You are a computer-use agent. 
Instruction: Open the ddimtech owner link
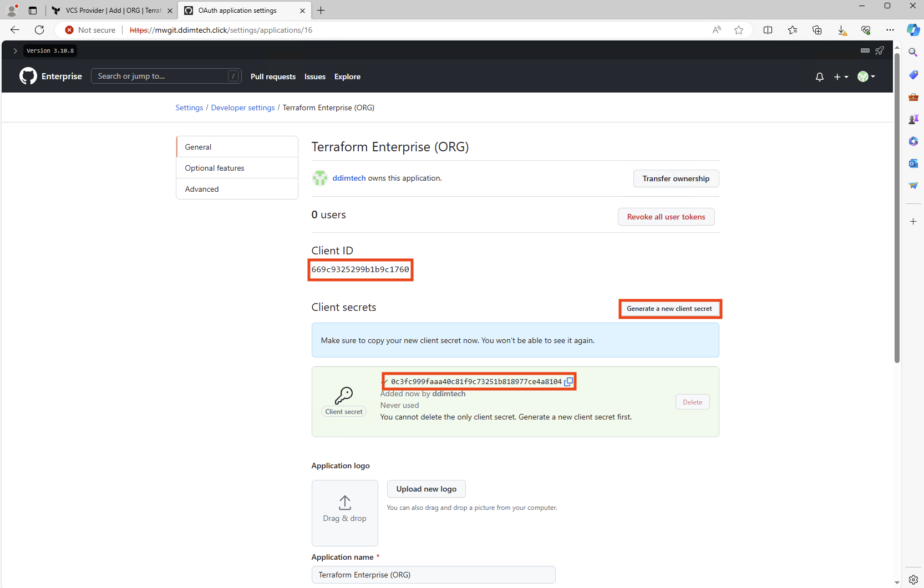[x=349, y=178]
